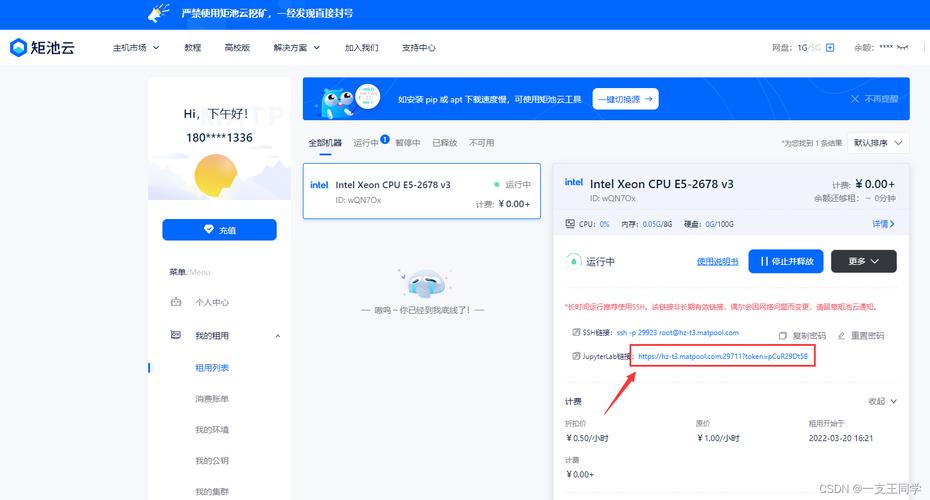Open 租用列表 in the sidebar
The width and height of the screenshot is (930, 500).
tap(212, 368)
